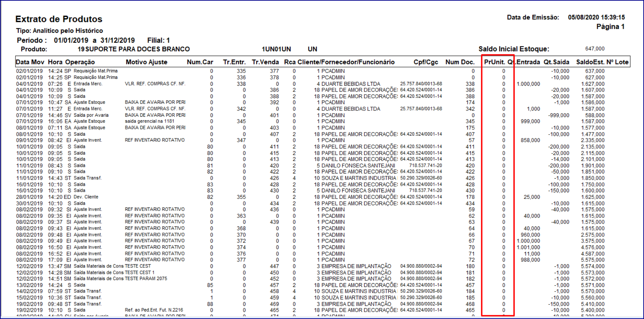Click the date "13/02/2019"
Viewport: 644px width, 319px height.
pyautogui.click(x=30, y=285)
